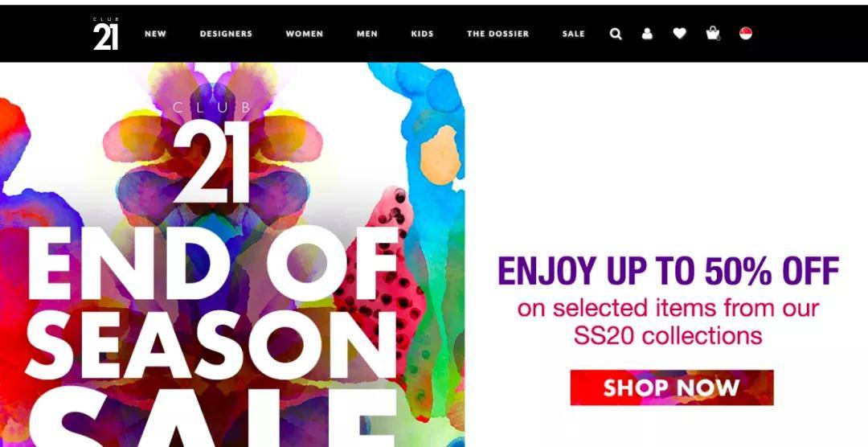Change region using Singapore flag icon
Screen dimensions: 868x447
pyautogui.click(x=746, y=33)
